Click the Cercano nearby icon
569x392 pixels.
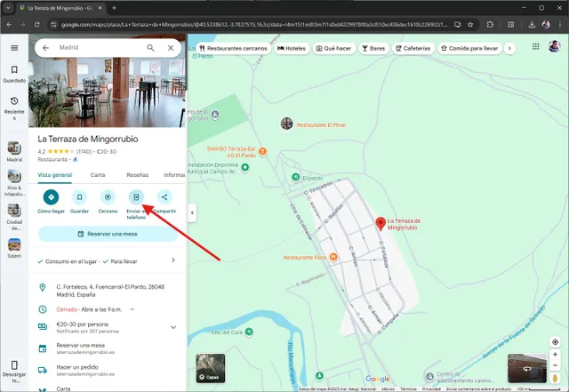108,197
